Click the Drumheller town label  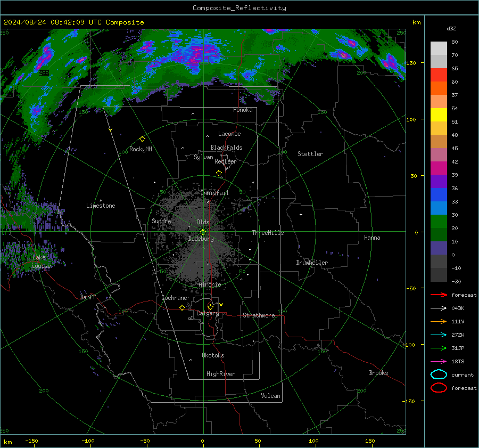click(x=312, y=263)
